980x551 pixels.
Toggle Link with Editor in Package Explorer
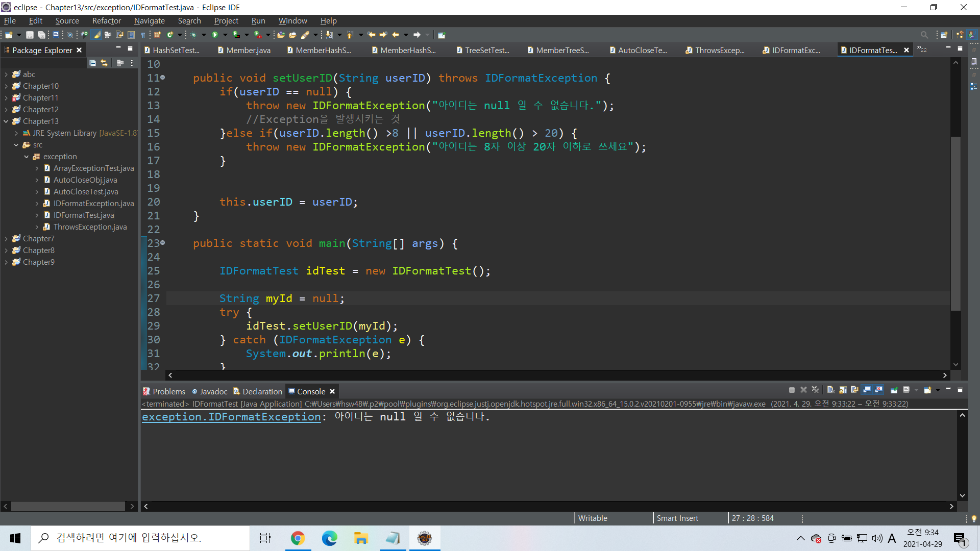click(x=104, y=63)
